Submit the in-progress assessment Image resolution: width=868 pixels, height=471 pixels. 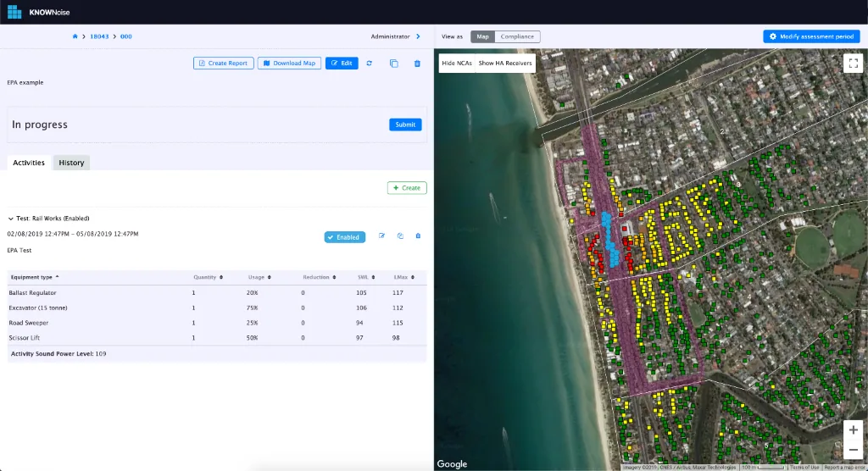[x=405, y=125]
